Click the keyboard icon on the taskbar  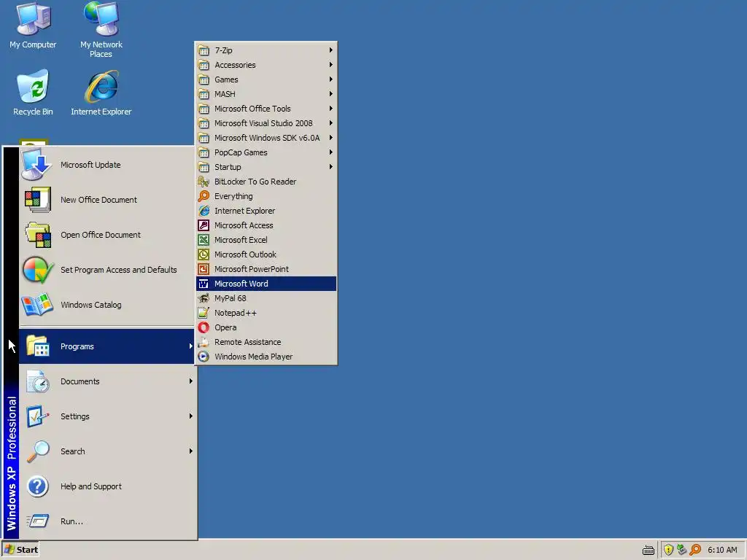pyautogui.click(x=649, y=551)
